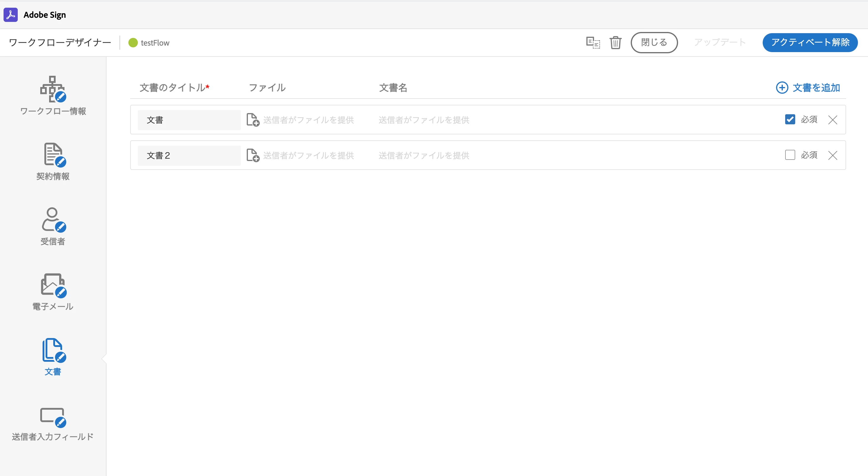This screenshot has height=476, width=868.
Task: Click the add-file icon in 文書２ row
Action: 252,155
